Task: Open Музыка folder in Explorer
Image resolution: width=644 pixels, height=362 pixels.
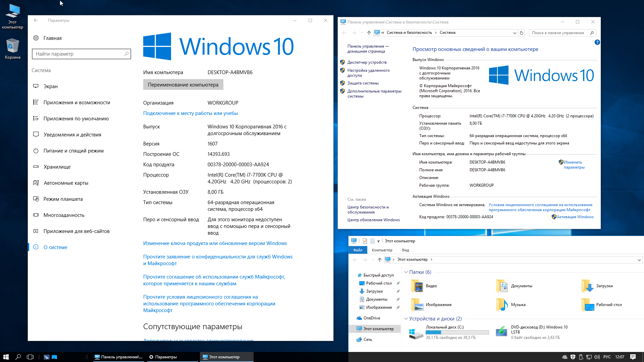Action: [511, 305]
